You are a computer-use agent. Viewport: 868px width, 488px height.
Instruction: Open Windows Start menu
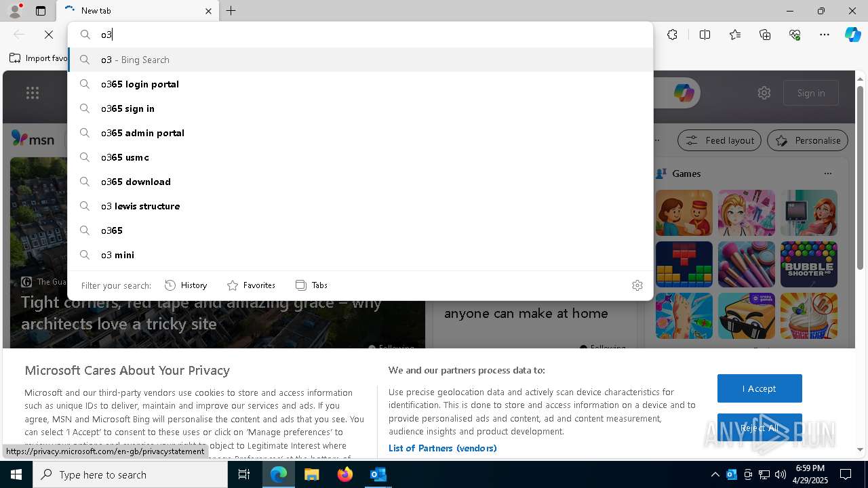[16, 474]
